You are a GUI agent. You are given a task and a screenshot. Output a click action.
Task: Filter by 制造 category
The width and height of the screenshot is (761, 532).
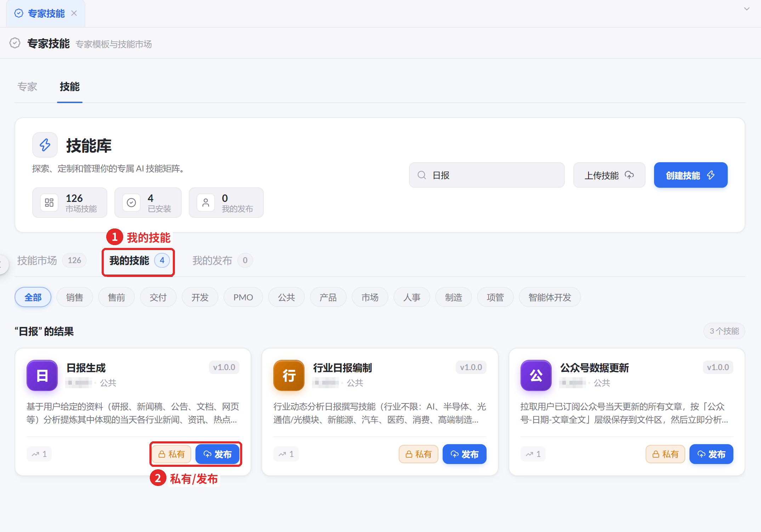(x=454, y=297)
